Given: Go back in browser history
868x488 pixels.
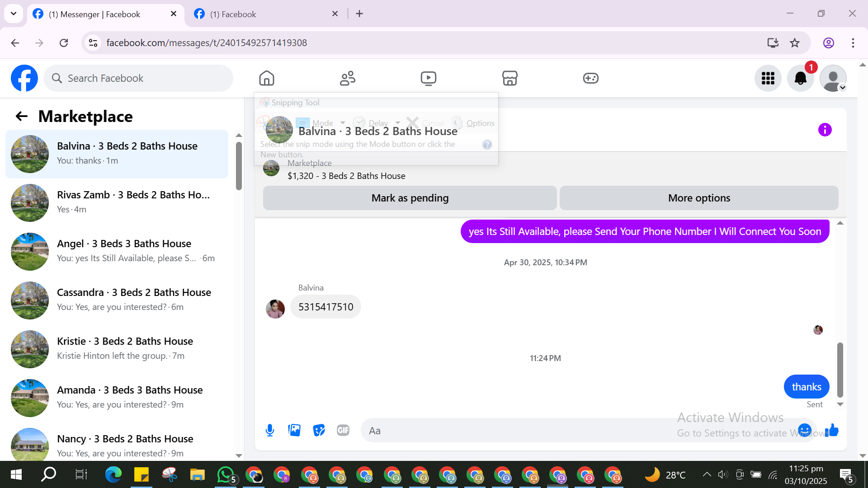Looking at the screenshot, I should point(15,43).
